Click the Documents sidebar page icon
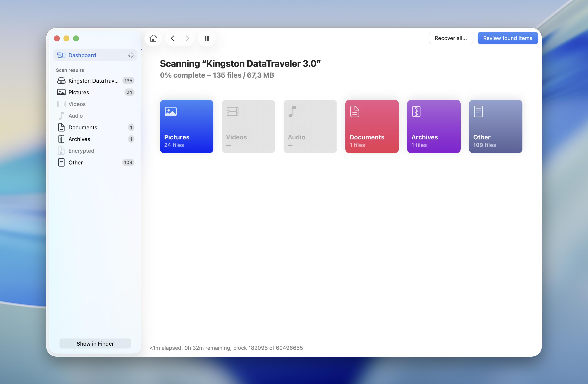This screenshot has height=384, width=588. coord(61,128)
